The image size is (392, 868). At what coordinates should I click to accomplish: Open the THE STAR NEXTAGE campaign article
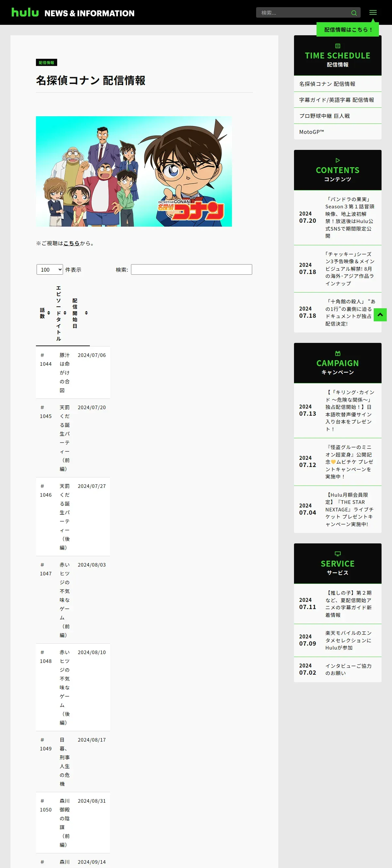337,509
